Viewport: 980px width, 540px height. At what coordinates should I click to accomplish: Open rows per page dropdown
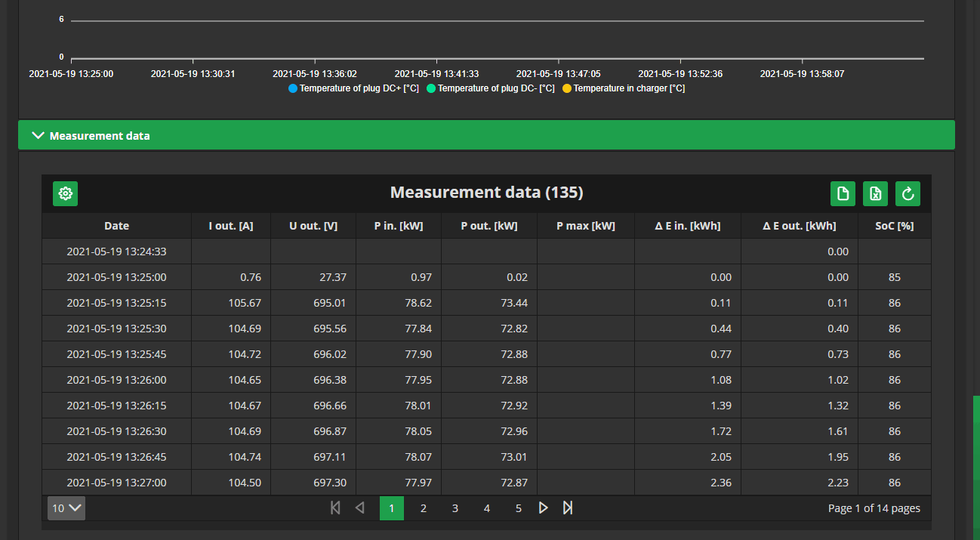pos(66,508)
